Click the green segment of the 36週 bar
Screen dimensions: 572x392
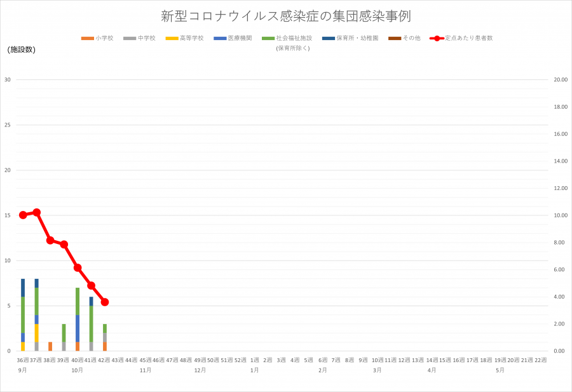[x=23, y=314]
